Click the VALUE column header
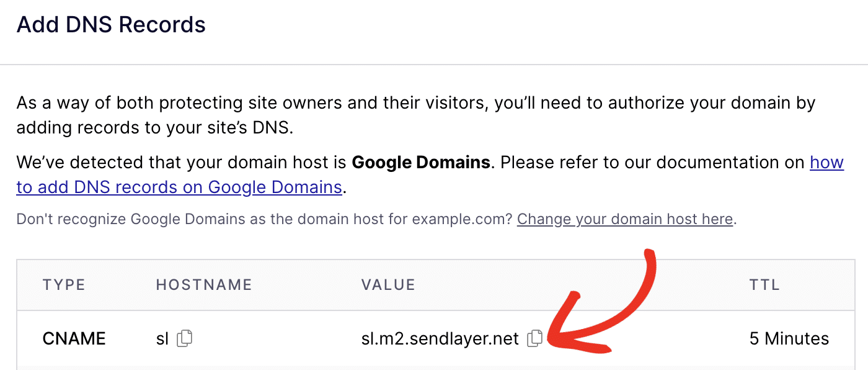The height and width of the screenshot is (370, 868). coord(388,285)
